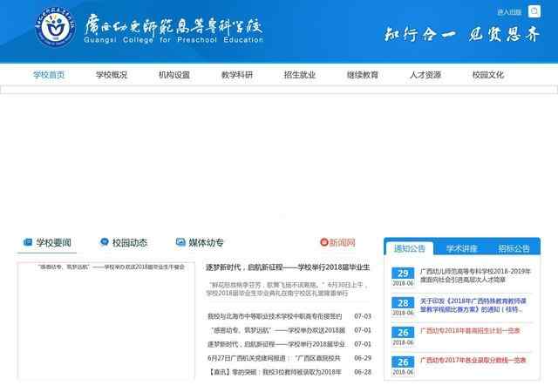This screenshot has height=392, width=558.
Task: Open the 进入旧版 old version link
Action: [x=509, y=12]
